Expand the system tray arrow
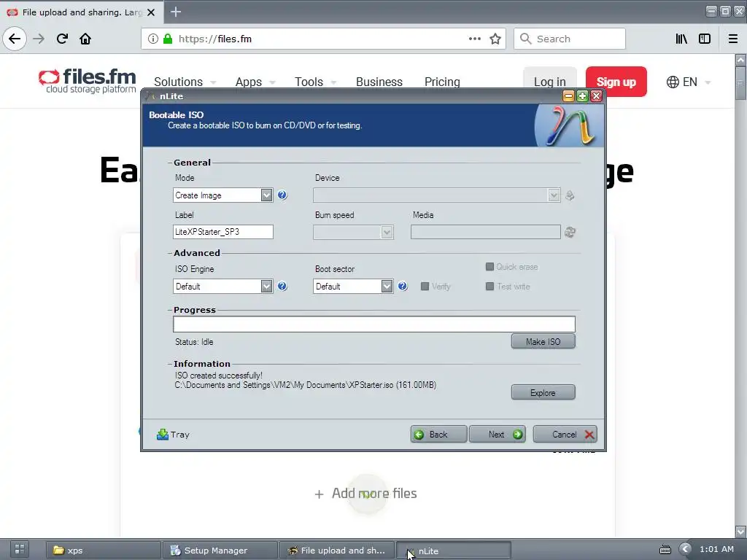Image resolution: width=747 pixels, height=560 pixels. (685, 549)
